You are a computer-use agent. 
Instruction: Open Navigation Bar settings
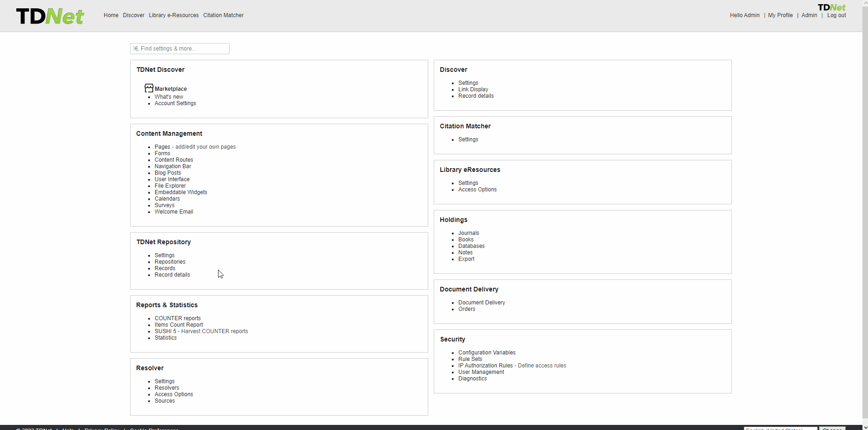[x=173, y=166]
